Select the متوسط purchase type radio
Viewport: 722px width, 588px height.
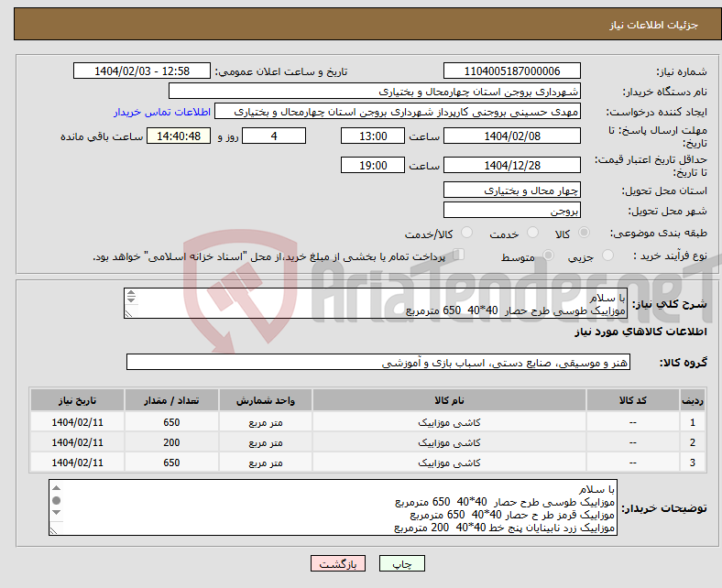(x=548, y=256)
